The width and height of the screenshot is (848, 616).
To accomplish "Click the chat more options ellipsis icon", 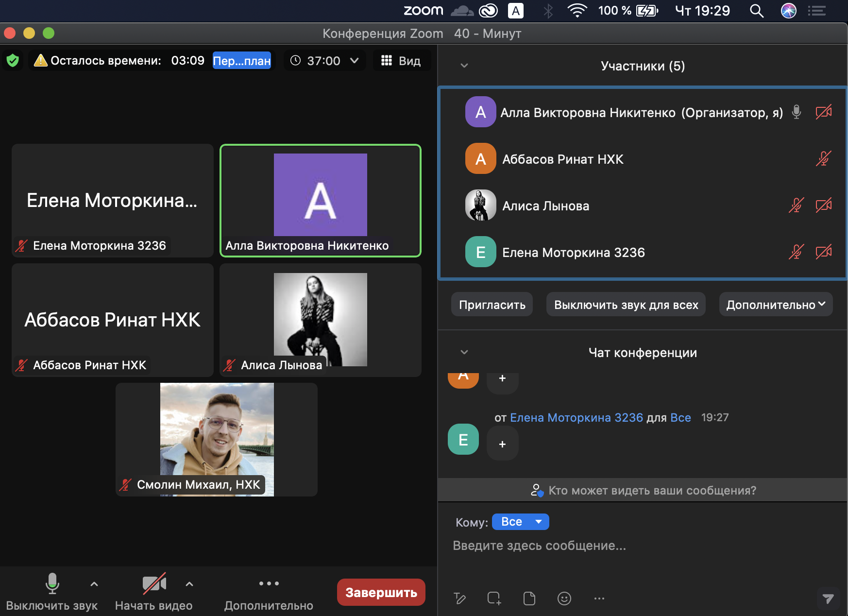I will tap(599, 599).
